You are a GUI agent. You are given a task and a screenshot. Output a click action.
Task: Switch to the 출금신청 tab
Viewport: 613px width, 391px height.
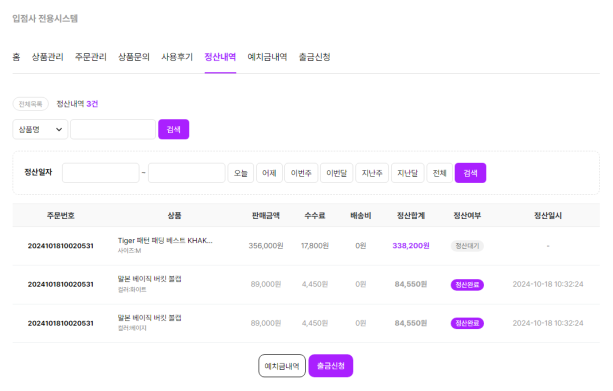pos(315,57)
